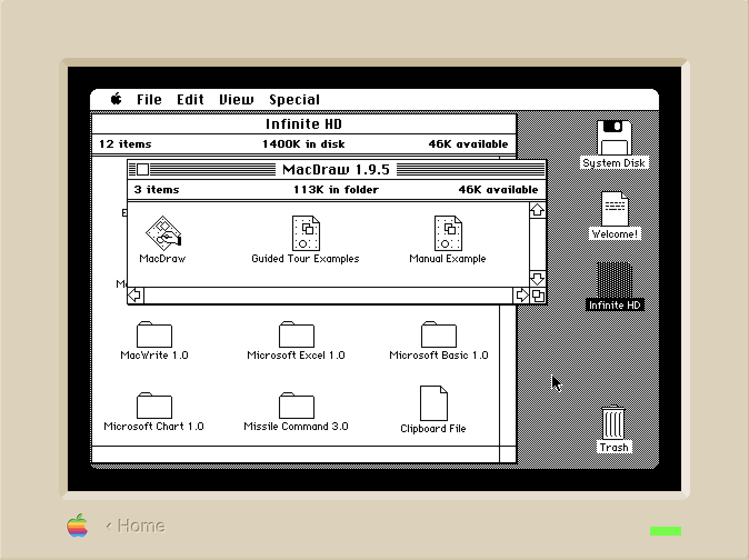Close the MacDraw 1.9.5 window
This screenshot has width=749, height=560.
click(143, 169)
